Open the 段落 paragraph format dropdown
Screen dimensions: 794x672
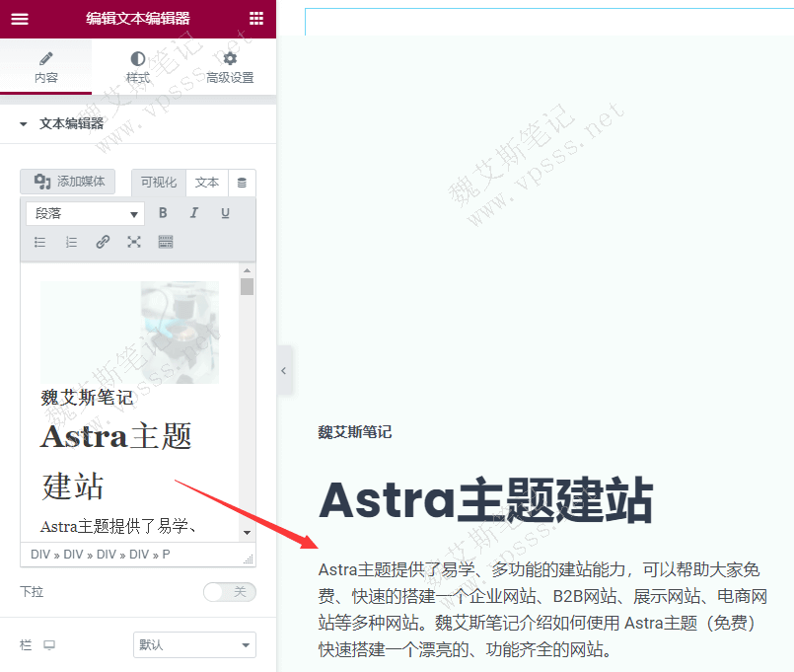tap(84, 213)
